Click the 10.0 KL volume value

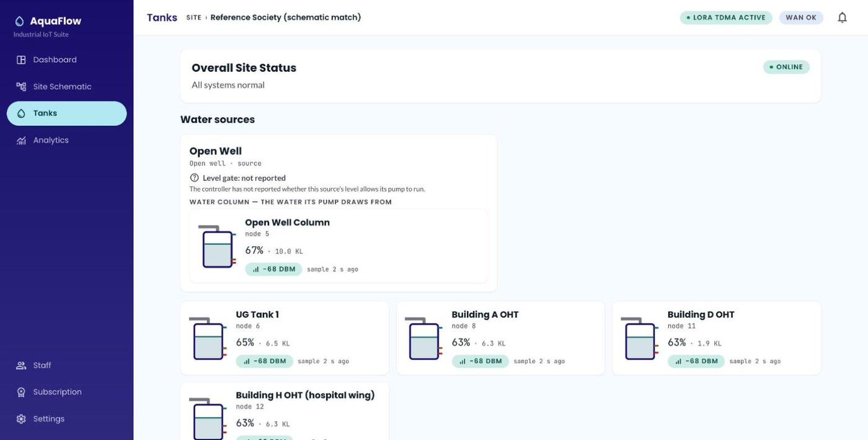point(289,252)
